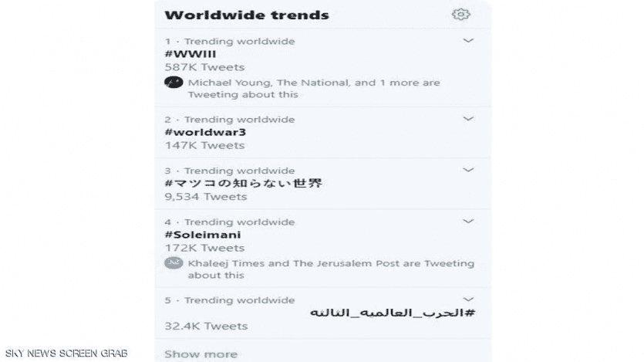Viewport: 644px width, 362px height.
Task: Click the chevron on the fifth trend
Action: click(x=468, y=299)
